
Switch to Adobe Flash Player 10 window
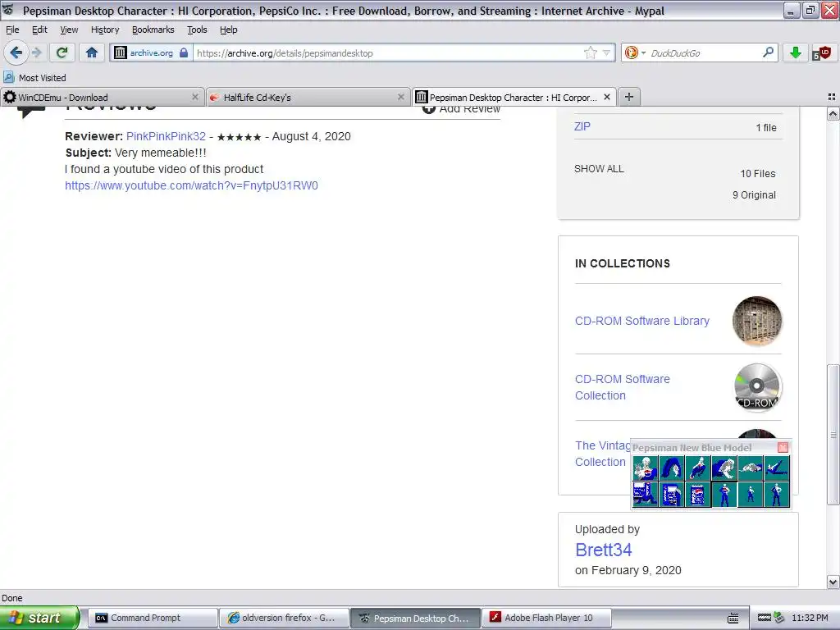(x=546, y=618)
